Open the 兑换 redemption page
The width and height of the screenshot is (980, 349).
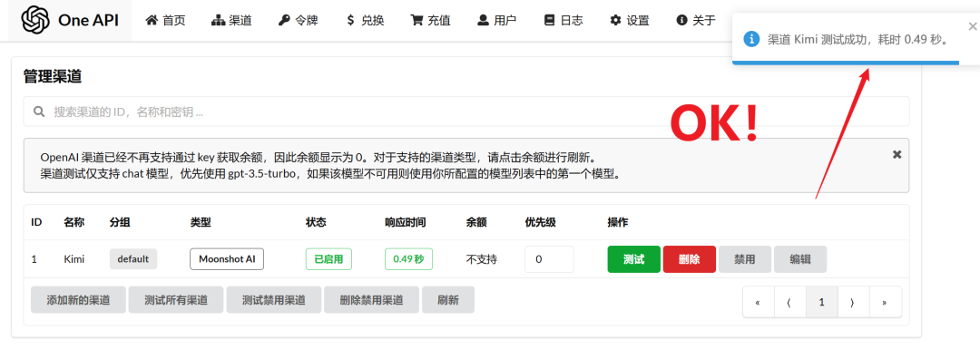click(x=365, y=20)
